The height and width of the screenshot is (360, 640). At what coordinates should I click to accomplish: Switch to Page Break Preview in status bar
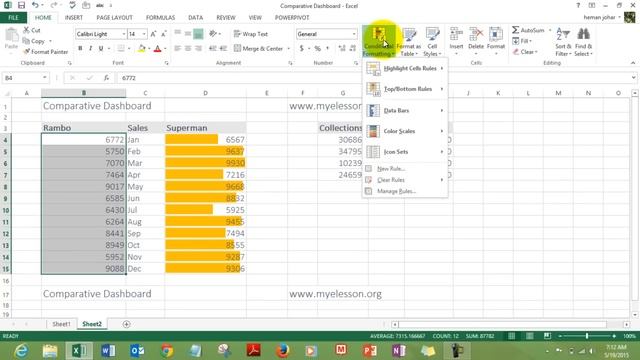(x=547, y=336)
